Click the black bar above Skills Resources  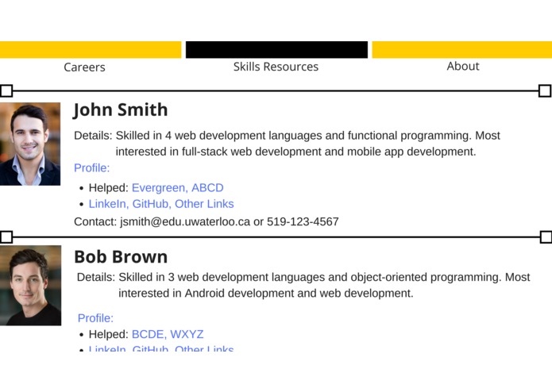tap(276, 49)
